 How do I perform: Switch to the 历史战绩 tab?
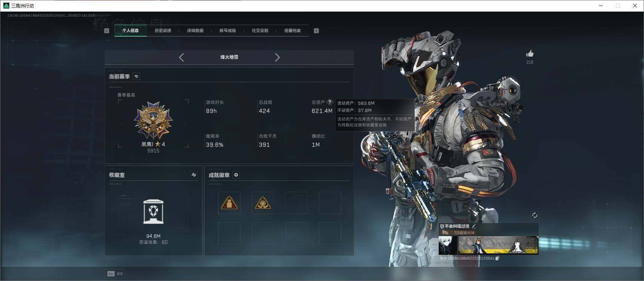163,31
